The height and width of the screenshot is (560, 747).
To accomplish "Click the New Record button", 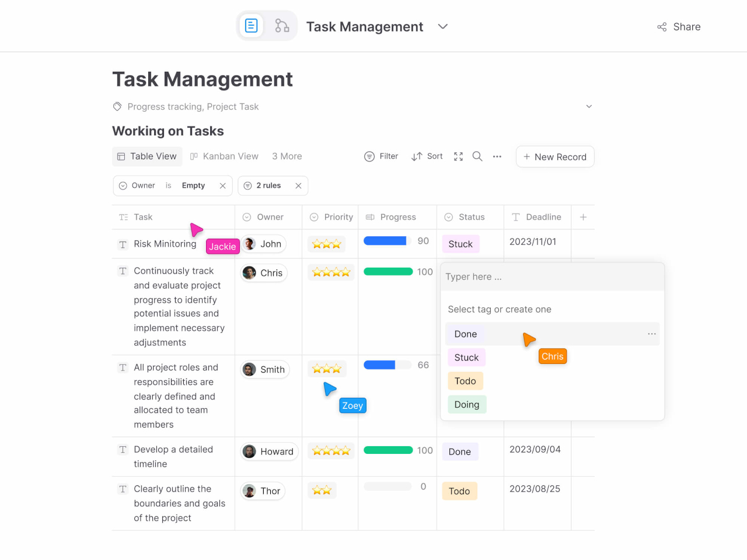I will [554, 157].
